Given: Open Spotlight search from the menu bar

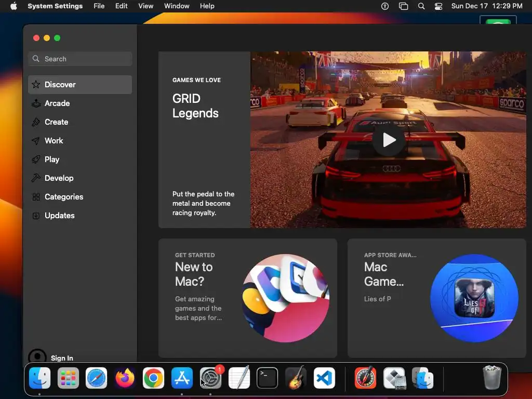Looking at the screenshot, I should click(421, 6).
